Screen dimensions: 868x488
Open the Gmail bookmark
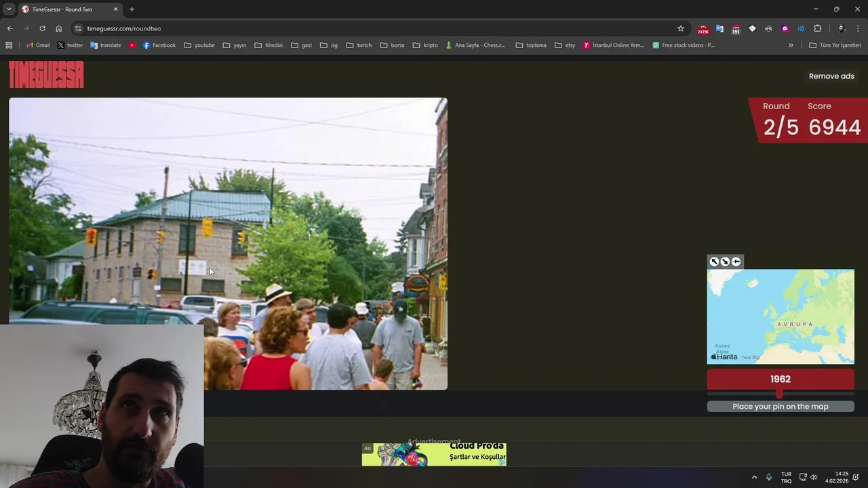pos(38,45)
